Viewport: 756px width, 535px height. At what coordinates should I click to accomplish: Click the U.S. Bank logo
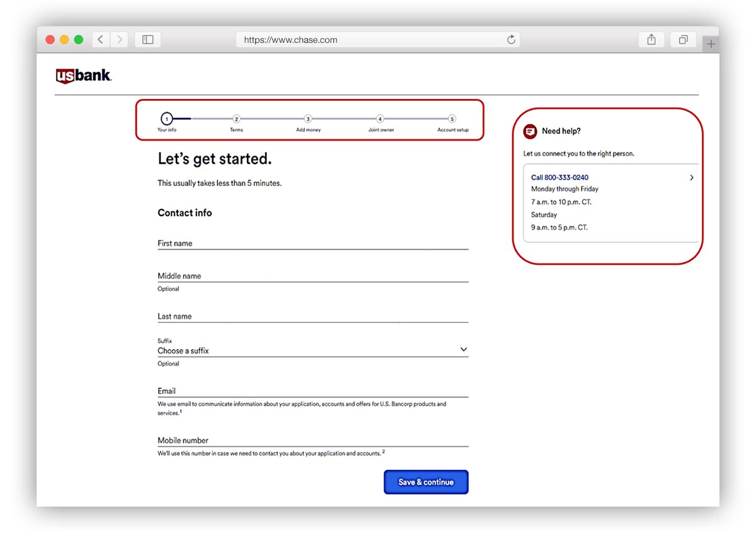pos(84,76)
